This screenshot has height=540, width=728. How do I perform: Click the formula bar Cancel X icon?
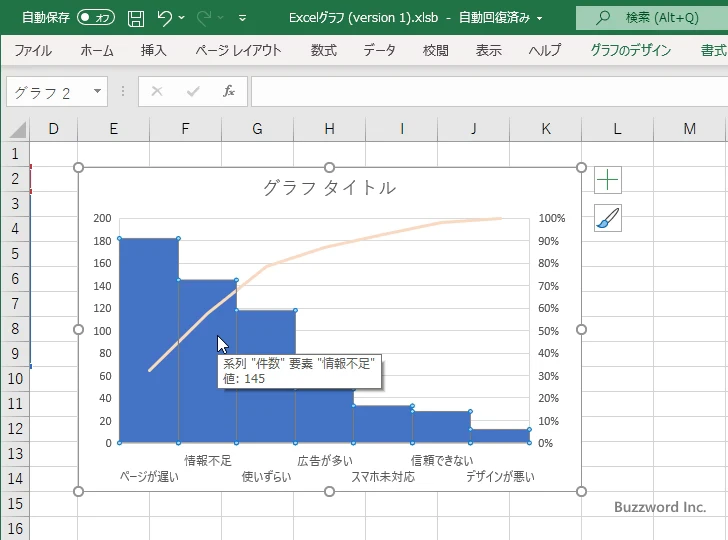coord(157,91)
